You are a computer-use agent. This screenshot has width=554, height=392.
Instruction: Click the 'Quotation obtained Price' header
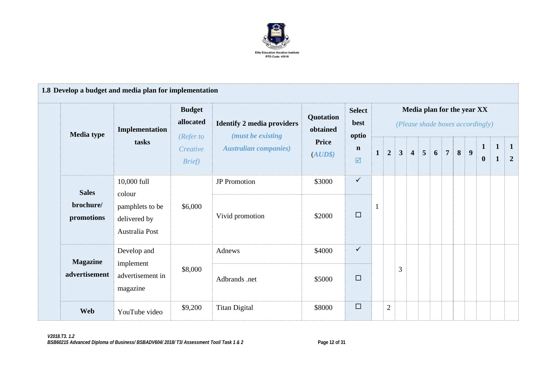[323, 130]
